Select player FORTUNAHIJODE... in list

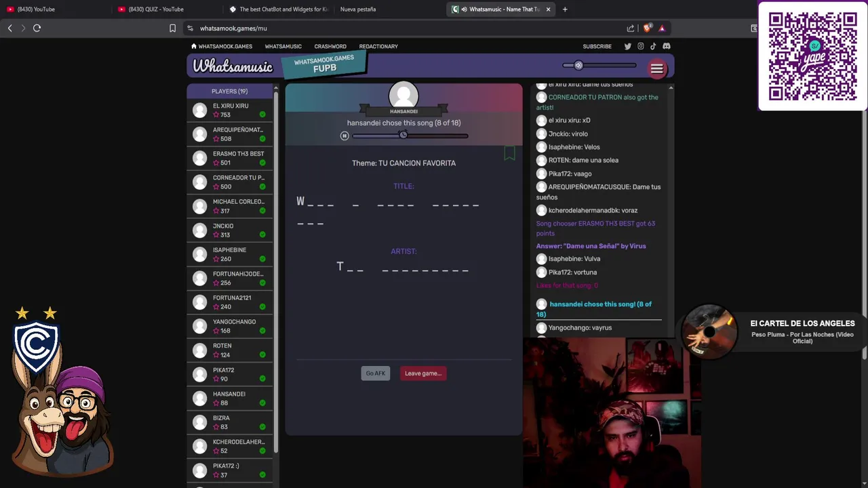click(230, 278)
